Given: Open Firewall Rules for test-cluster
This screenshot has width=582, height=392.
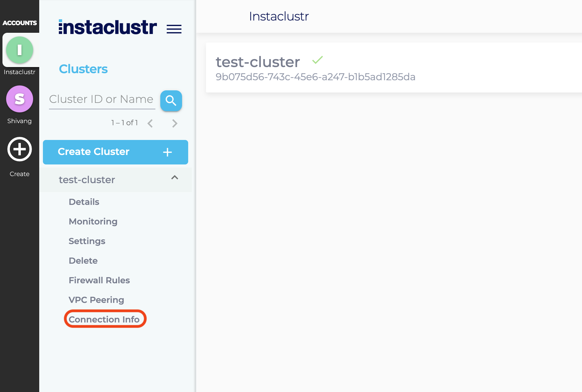Looking at the screenshot, I should [x=99, y=280].
